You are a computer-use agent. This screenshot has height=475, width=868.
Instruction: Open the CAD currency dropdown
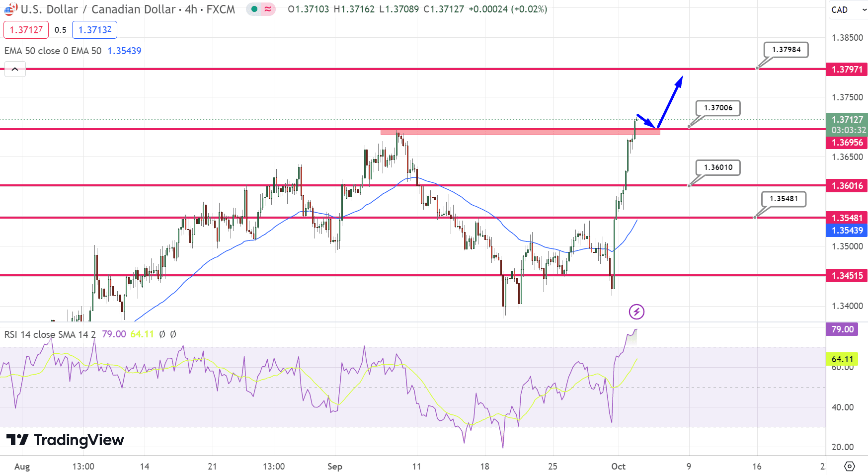click(x=848, y=9)
